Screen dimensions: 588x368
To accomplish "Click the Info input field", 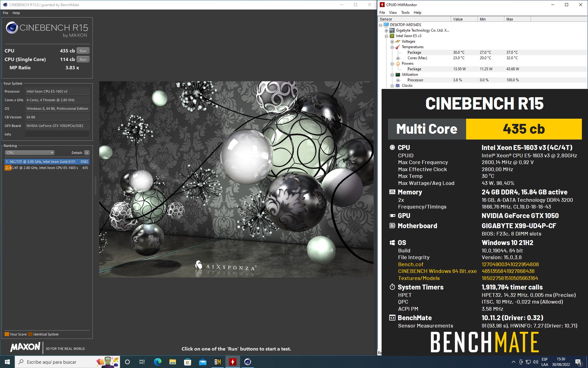I will (57, 134).
